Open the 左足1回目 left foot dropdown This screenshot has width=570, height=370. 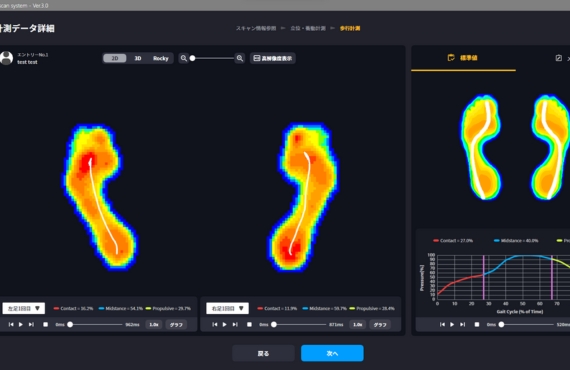(24, 308)
